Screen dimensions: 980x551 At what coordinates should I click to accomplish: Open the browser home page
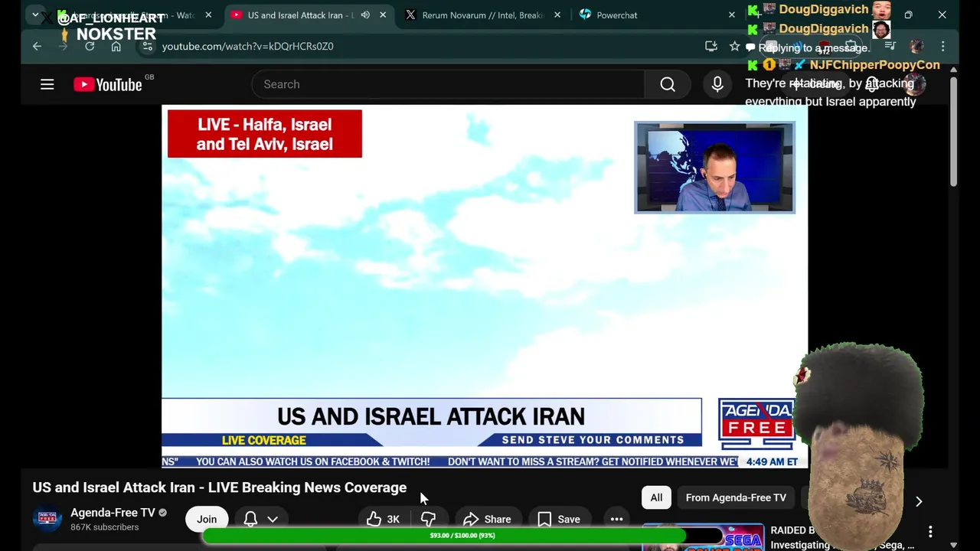116,46
